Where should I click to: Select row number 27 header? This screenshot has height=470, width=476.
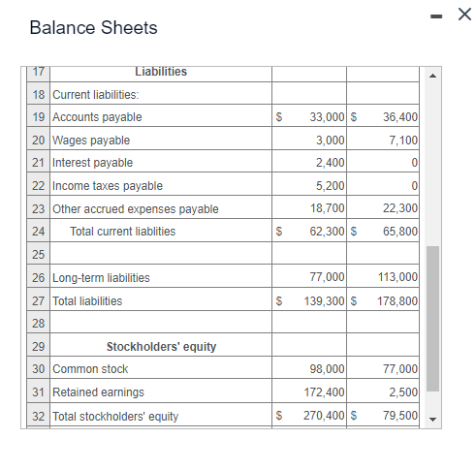(x=38, y=300)
